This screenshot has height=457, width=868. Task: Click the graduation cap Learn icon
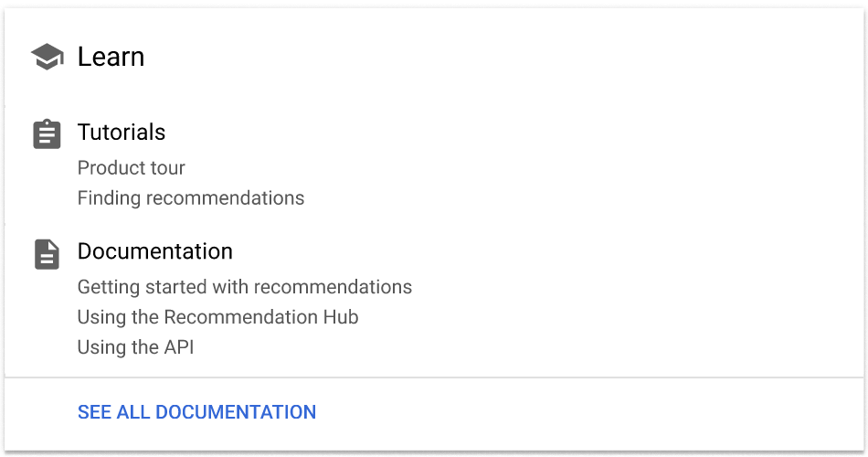coord(47,58)
